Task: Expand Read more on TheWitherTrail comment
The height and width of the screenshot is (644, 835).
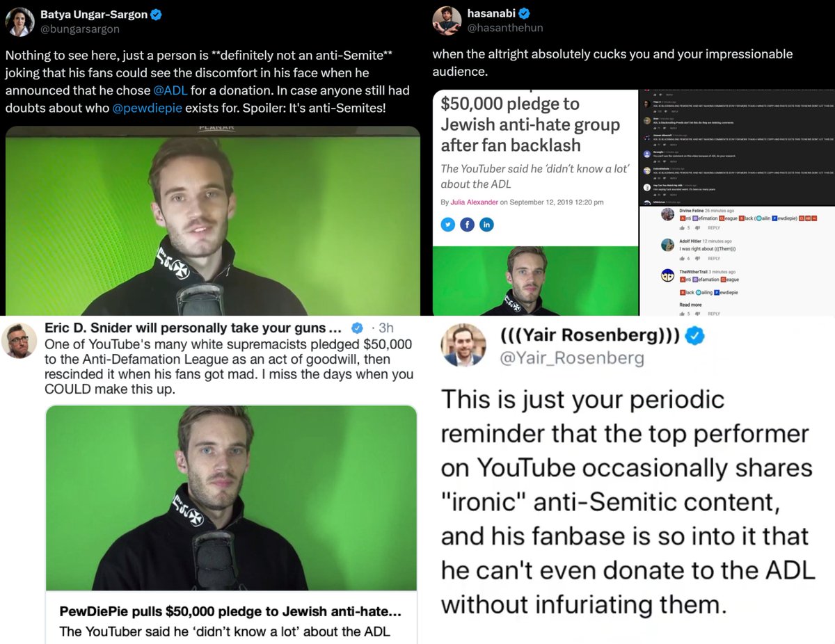Action: click(690, 305)
